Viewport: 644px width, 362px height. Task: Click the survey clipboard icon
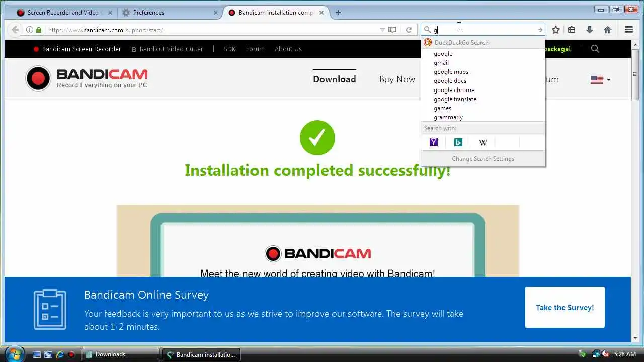(50, 309)
